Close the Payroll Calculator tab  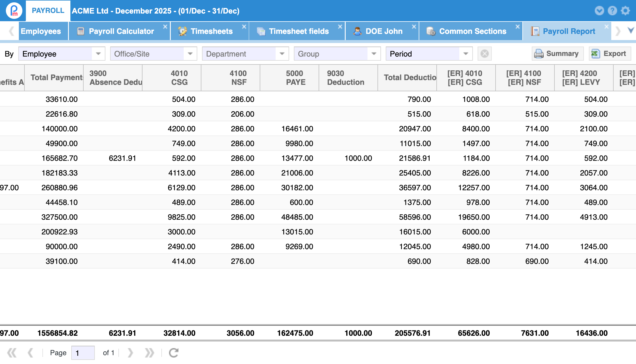tap(165, 27)
